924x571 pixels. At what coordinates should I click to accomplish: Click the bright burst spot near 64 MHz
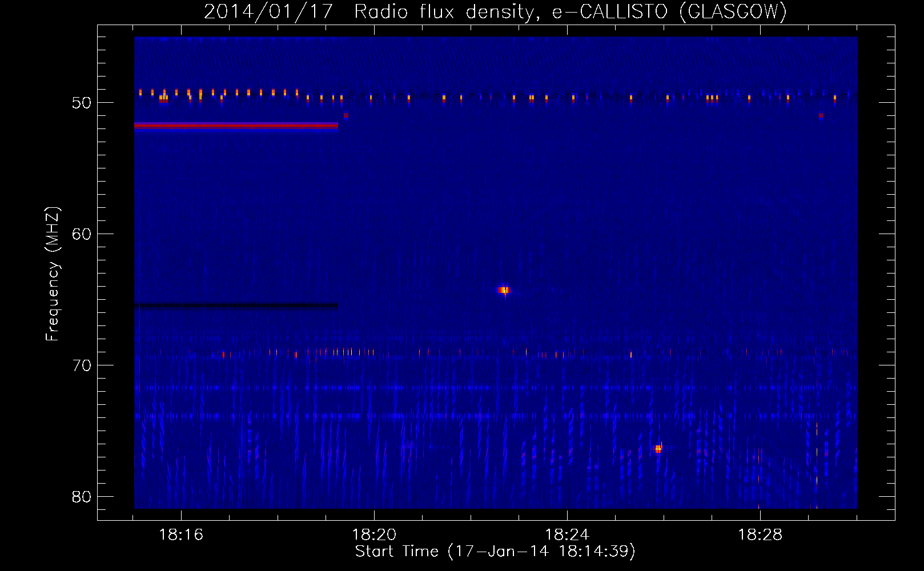504,290
